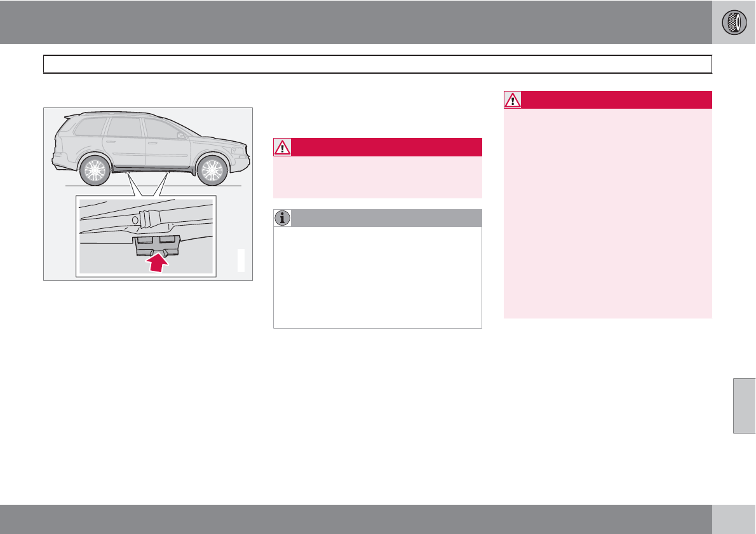Select the car's rear wheel in the illustration
The image size is (756, 534).
(x=97, y=170)
